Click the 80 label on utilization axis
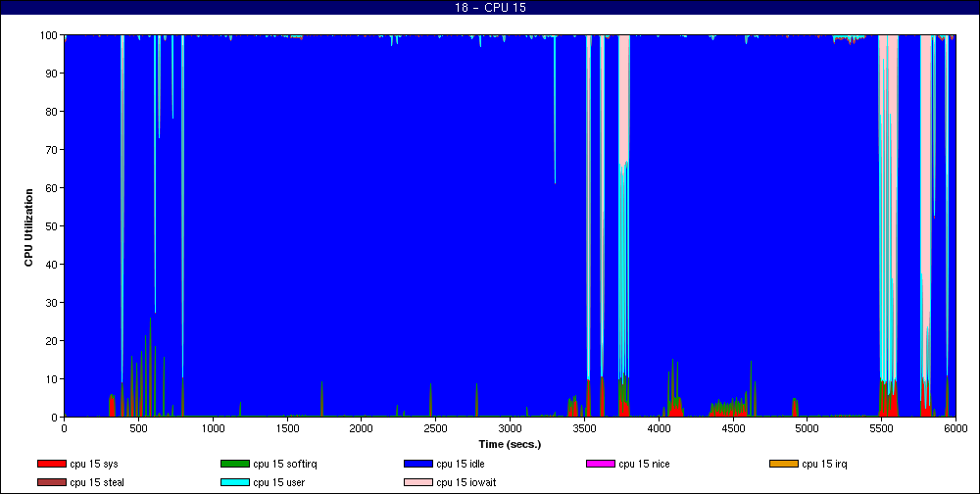This screenshot has width=980, height=494. tap(53, 112)
